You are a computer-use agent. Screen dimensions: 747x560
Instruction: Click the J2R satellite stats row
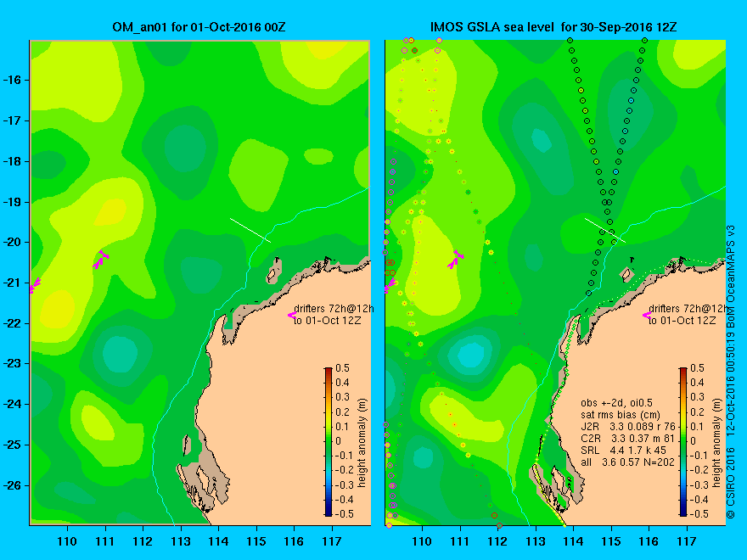628,426
